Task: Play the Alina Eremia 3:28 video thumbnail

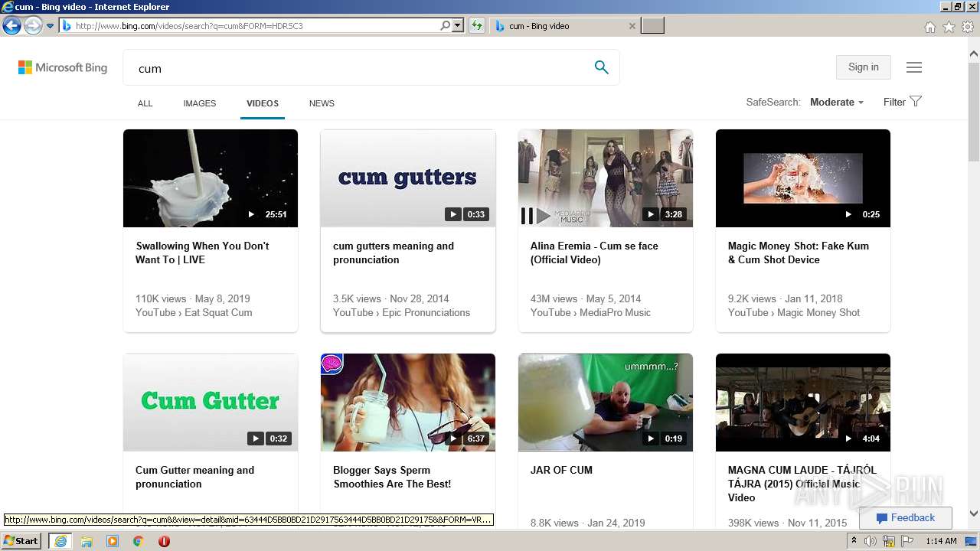Action: (606, 178)
